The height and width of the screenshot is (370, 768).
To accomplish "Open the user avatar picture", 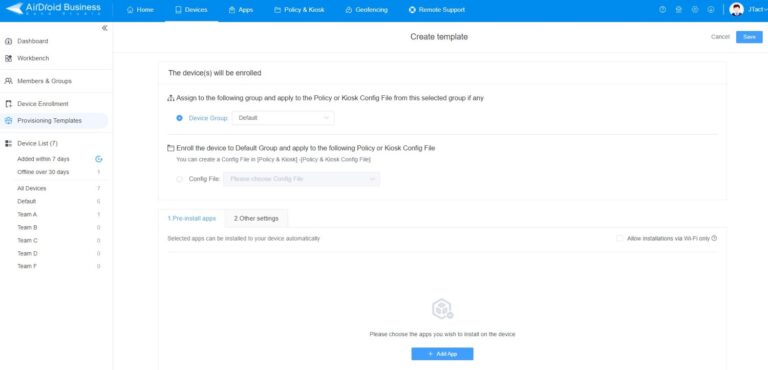I will pyautogui.click(x=736, y=9).
